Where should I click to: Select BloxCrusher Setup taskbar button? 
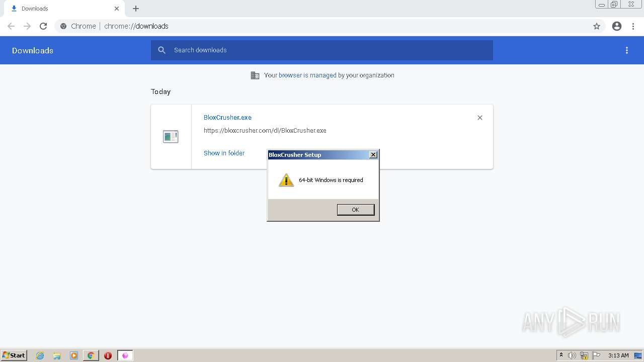coord(125,355)
